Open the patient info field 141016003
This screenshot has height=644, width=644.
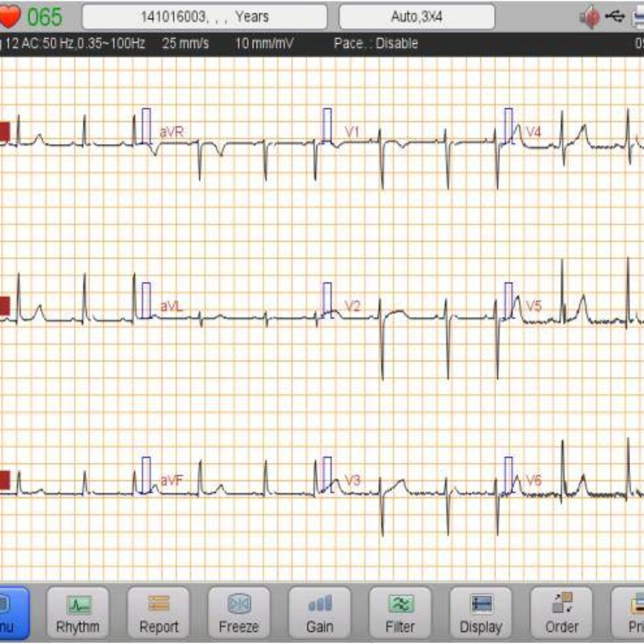coord(205,17)
